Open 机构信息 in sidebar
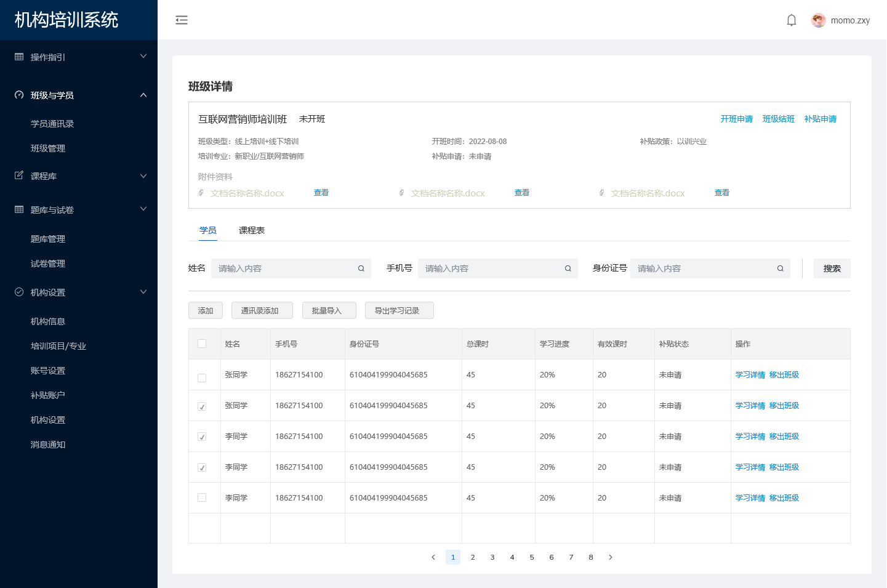887x588 pixels. tap(48, 321)
